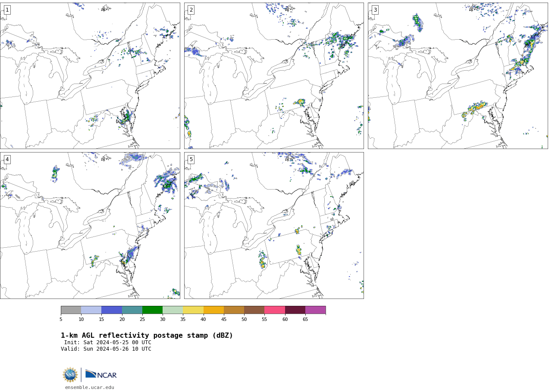Click the colorbar tick label '35'

pos(183,319)
